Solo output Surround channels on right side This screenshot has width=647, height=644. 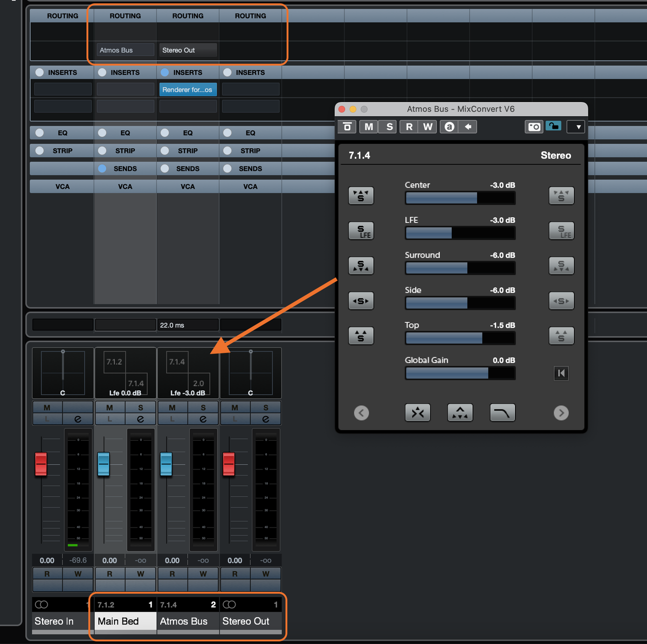click(x=561, y=266)
